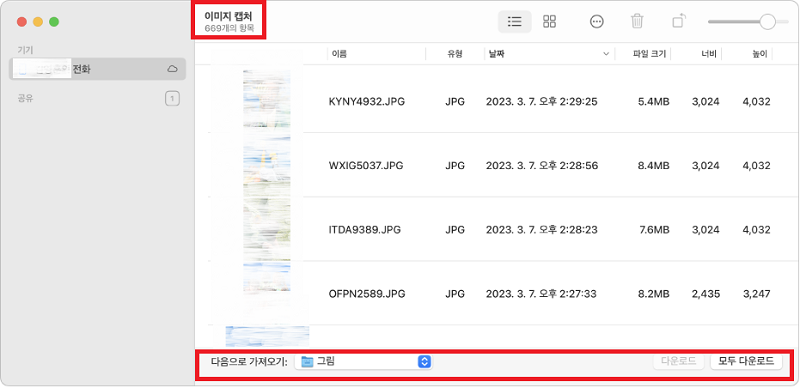Switch to icon grid view
Screen dimensions: 800x388
(x=549, y=21)
